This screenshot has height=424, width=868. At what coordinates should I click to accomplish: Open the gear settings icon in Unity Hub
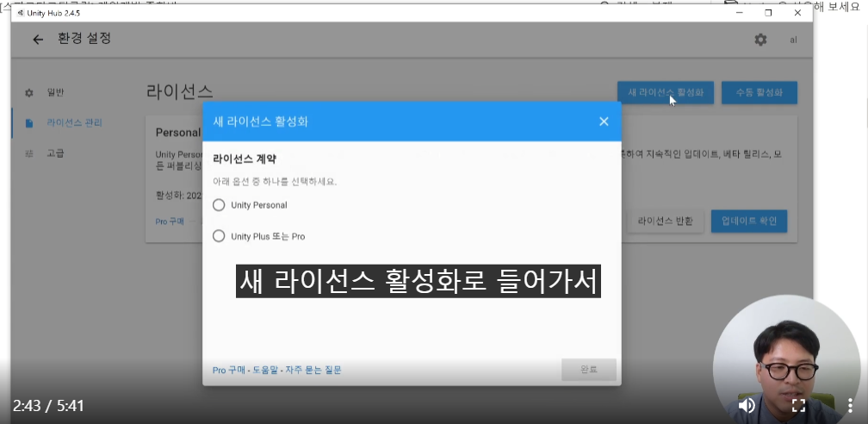tap(760, 40)
